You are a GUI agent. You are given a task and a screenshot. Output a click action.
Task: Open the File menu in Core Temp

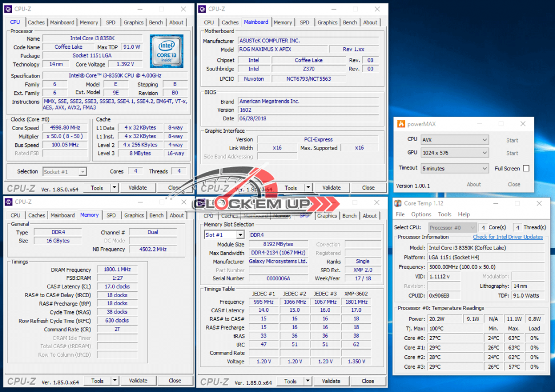tap(401, 214)
